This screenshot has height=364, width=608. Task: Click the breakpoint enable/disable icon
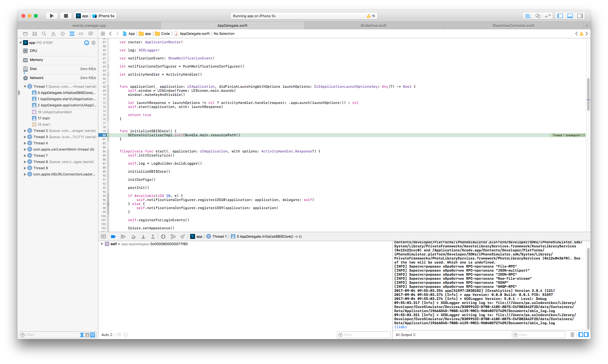click(114, 236)
